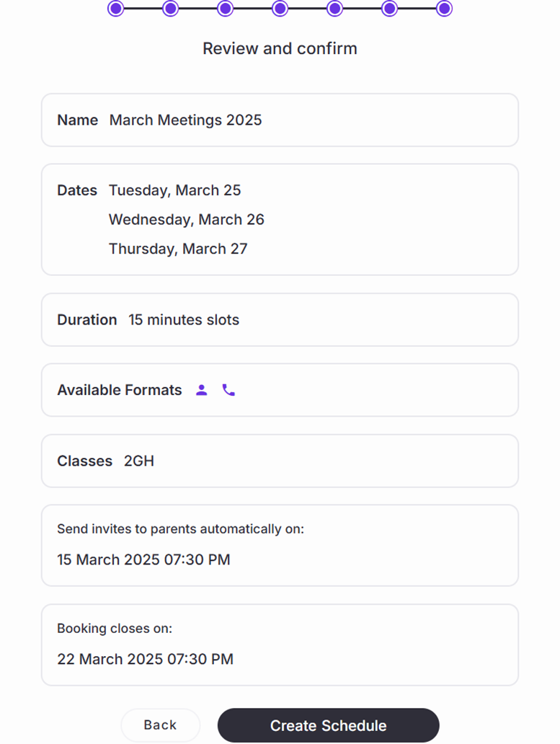Click the Tuesday, March 25 date entry

pyautogui.click(x=174, y=190)
